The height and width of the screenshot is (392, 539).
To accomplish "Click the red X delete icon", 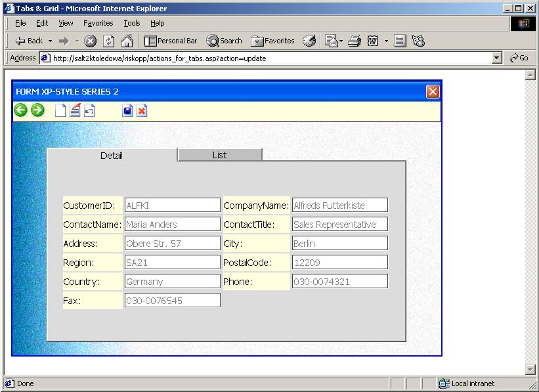I will (x=142, y=111).
